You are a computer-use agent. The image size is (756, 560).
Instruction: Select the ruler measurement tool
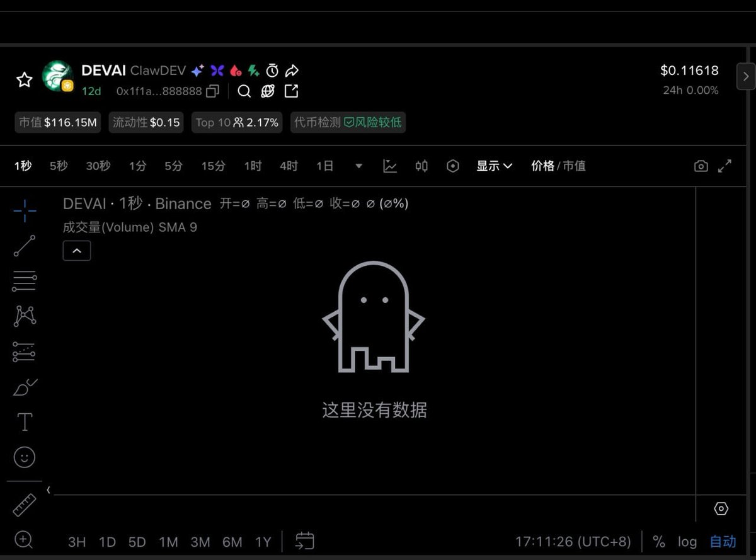tap(24, 504)
